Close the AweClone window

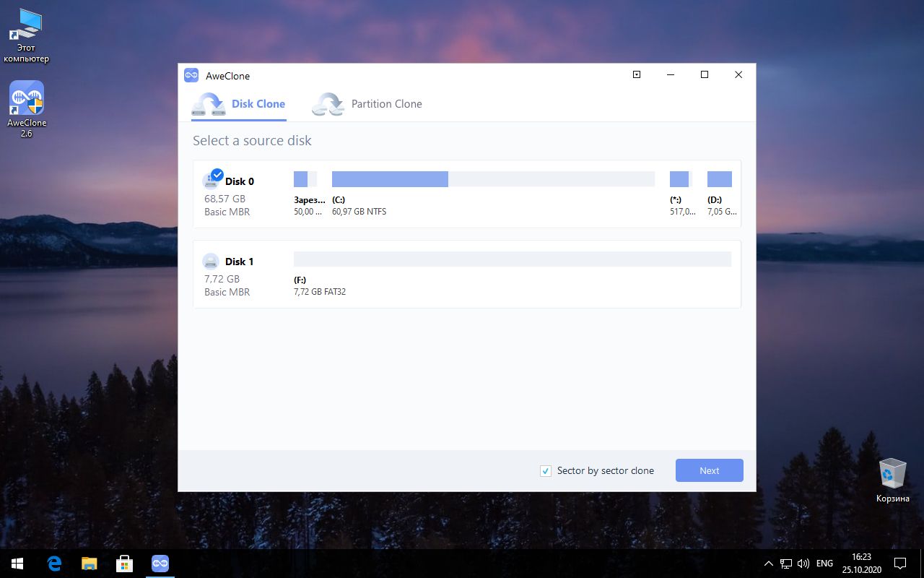(x=738, y=74)
